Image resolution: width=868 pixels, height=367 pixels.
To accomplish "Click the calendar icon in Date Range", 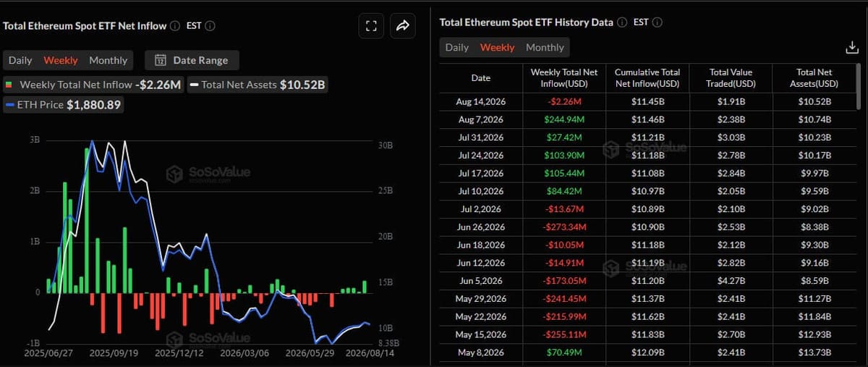I will click(161, 60).
